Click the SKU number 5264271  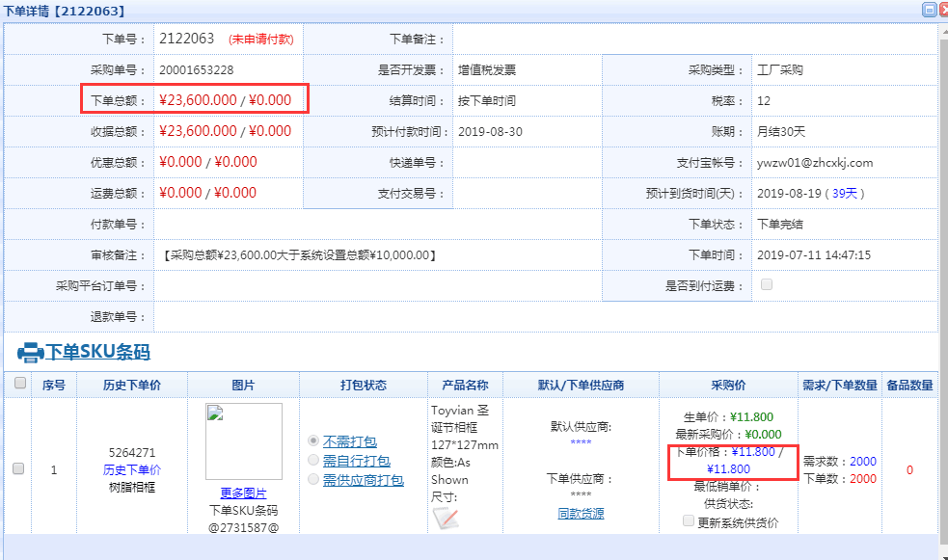tap(132, 452)
